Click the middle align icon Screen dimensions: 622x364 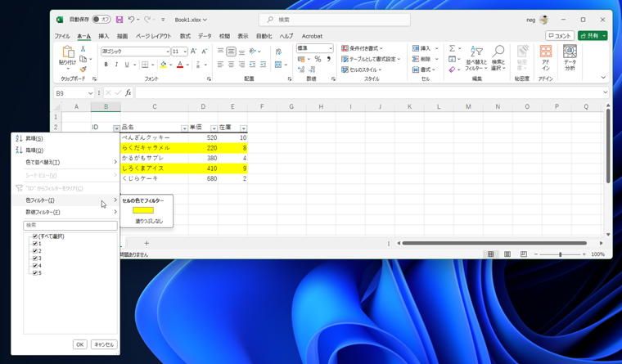tap(232, 52)
